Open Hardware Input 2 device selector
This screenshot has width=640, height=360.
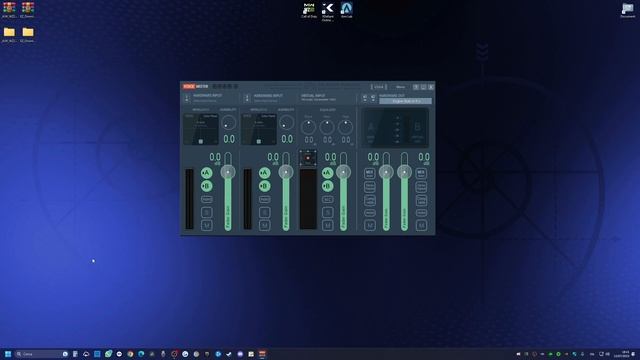tap(247, 98)
